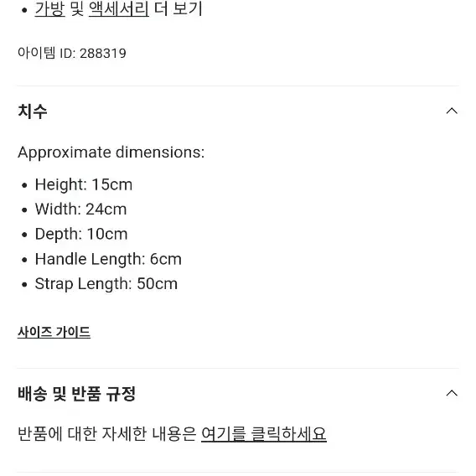476x476 pixels.
Task: Click the bullet before 가방 link
Action: (x=24, y=10)
